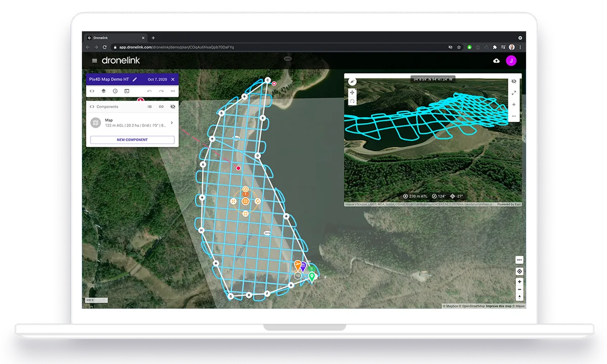Click the 3D preview compass icon
607x364 pixels.
click(353, 81)
